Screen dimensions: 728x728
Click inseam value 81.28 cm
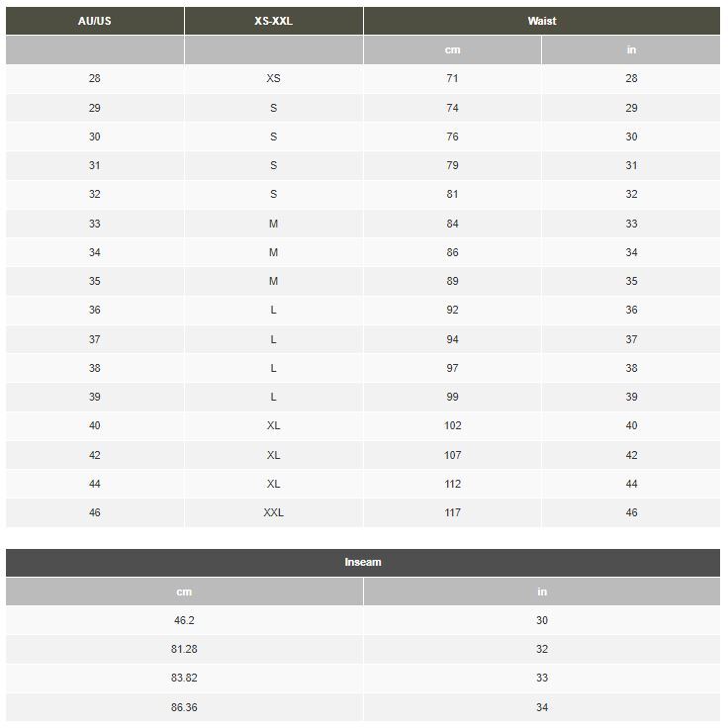(x=184, y=649)
